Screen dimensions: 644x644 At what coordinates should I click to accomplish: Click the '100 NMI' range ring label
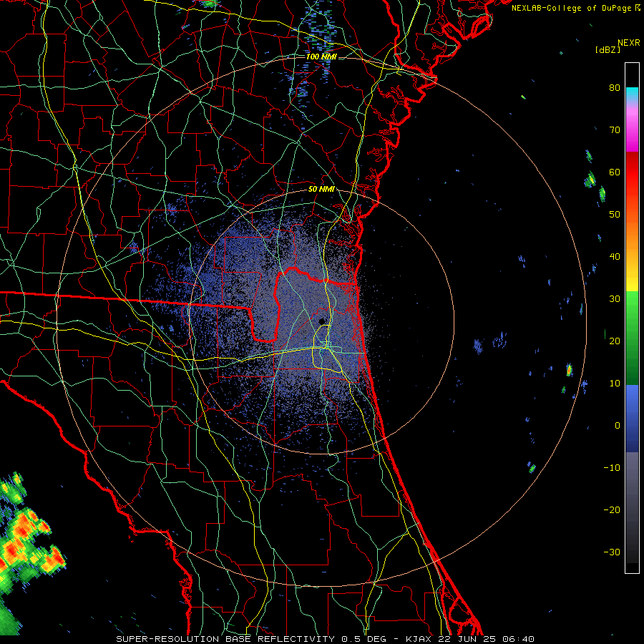321,57
